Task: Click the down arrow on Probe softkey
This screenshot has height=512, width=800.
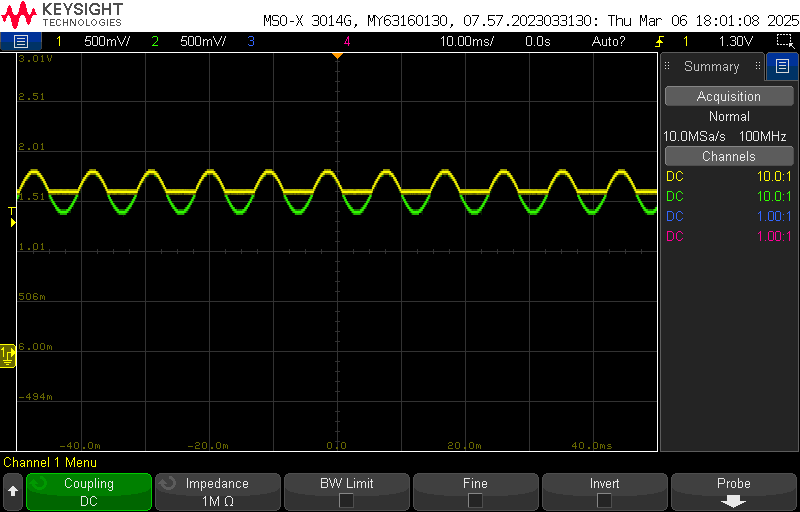Action: [x=734, y=500]
